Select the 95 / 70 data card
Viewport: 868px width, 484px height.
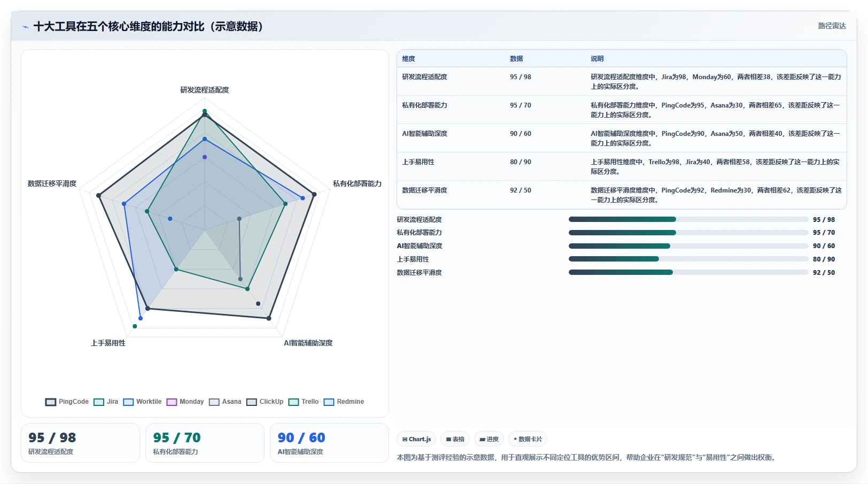coord(205,443)
